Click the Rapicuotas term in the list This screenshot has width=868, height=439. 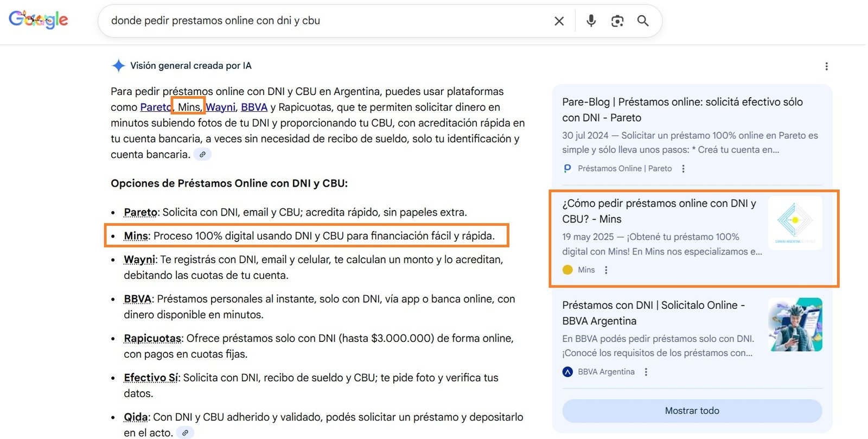coord(152,339)
